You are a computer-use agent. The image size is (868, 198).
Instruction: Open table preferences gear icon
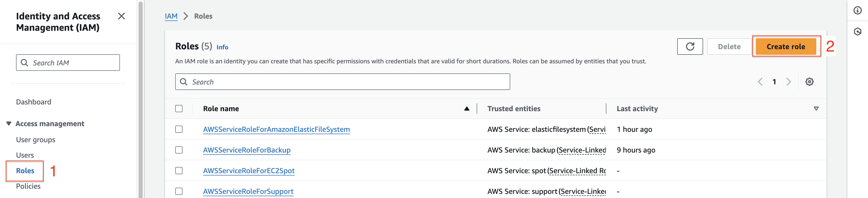pos(809,82)
